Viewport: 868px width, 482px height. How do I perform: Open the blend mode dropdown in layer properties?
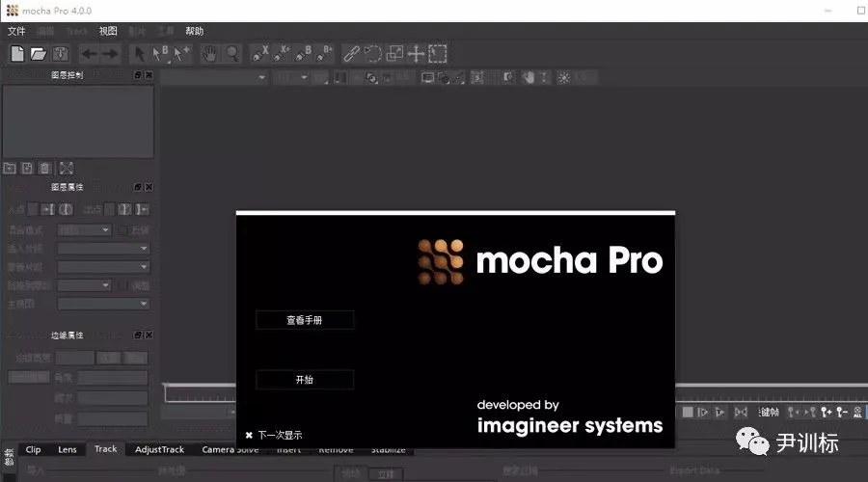tap(85, 229)
